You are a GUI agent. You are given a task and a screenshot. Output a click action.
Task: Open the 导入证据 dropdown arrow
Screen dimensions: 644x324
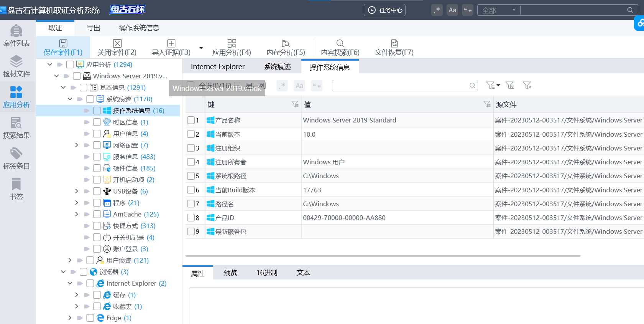201,48
